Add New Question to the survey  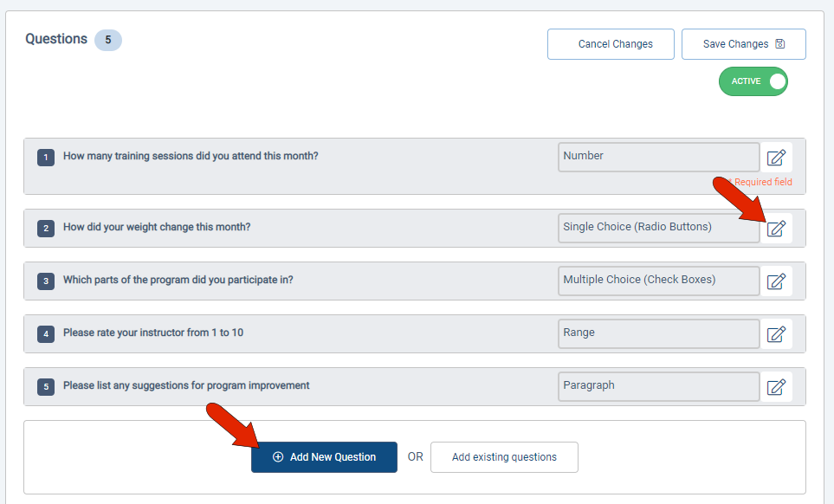(x=324, y=457)
